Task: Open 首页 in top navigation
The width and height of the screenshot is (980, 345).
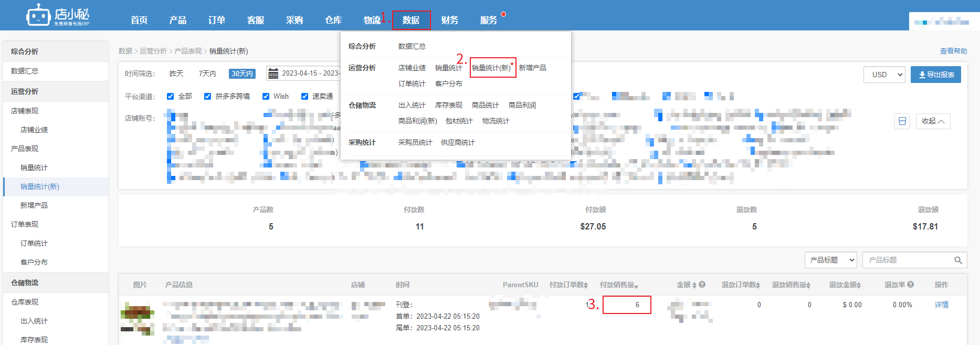Action: point(139,20)
